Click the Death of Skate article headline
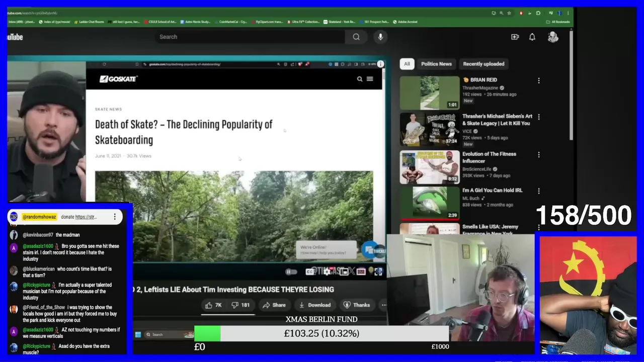Viewport: 644px width, 362px height. click(184, 132)
